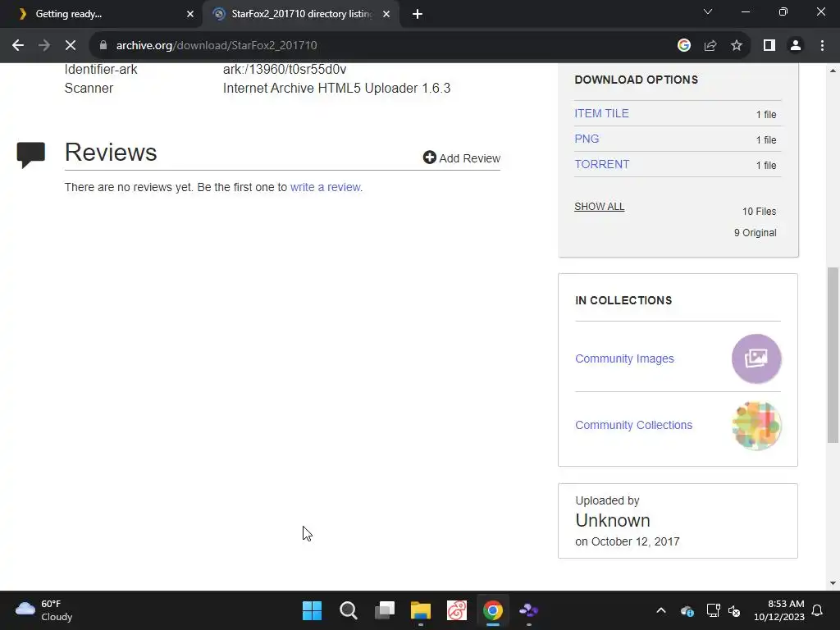
Task: Open a new browser tab
Action: tap(418, 14)
